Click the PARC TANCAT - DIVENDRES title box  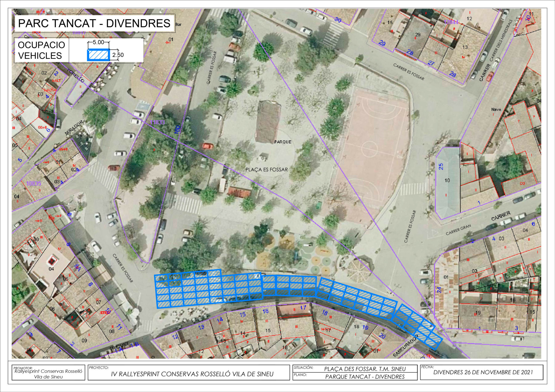[x=94, y=23]
